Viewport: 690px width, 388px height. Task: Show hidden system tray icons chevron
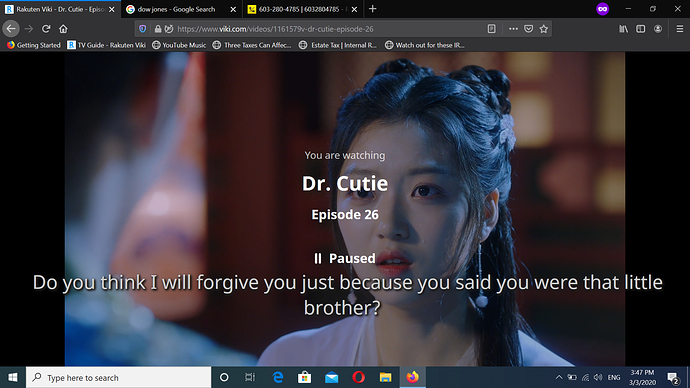559,377
